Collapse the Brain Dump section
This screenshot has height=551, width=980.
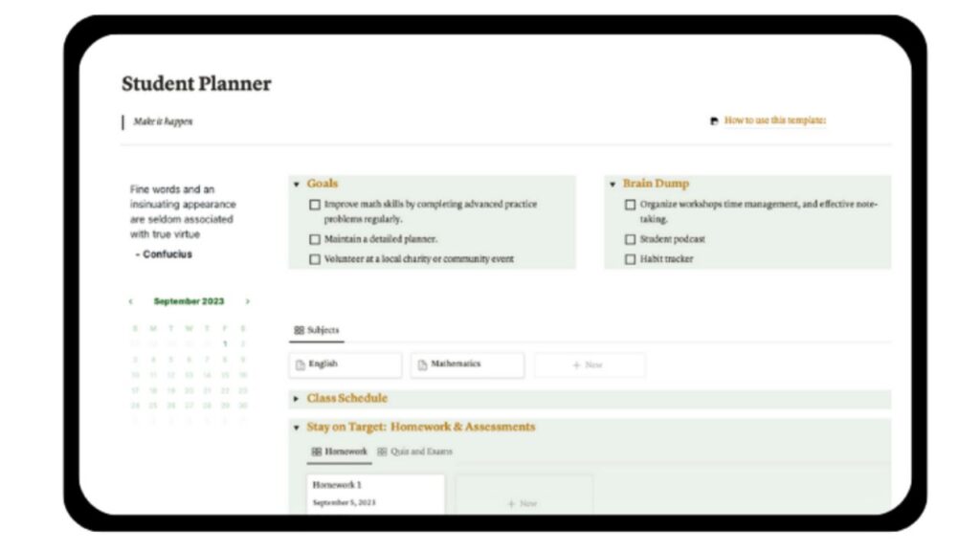tap(612, 183)
